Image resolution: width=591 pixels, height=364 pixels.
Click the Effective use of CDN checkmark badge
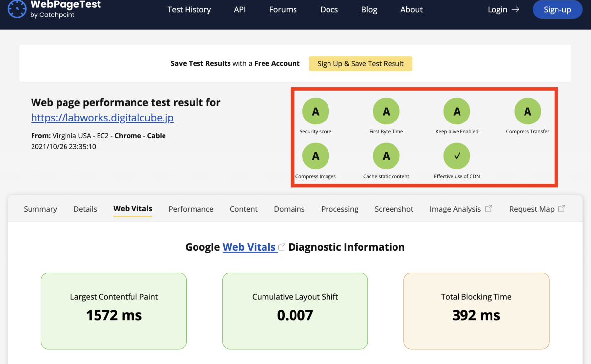point(457,156)
